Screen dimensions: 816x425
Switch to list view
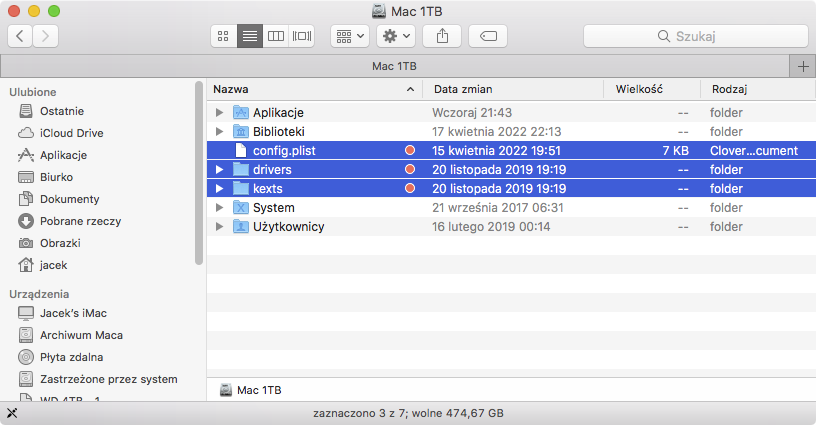[250, 36]
